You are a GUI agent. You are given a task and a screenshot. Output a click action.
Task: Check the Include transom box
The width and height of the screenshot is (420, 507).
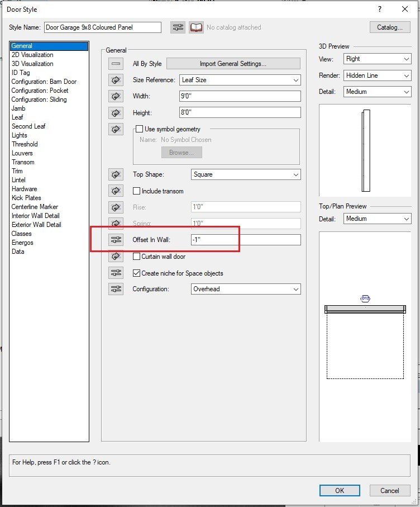click(x=137, y=191)
